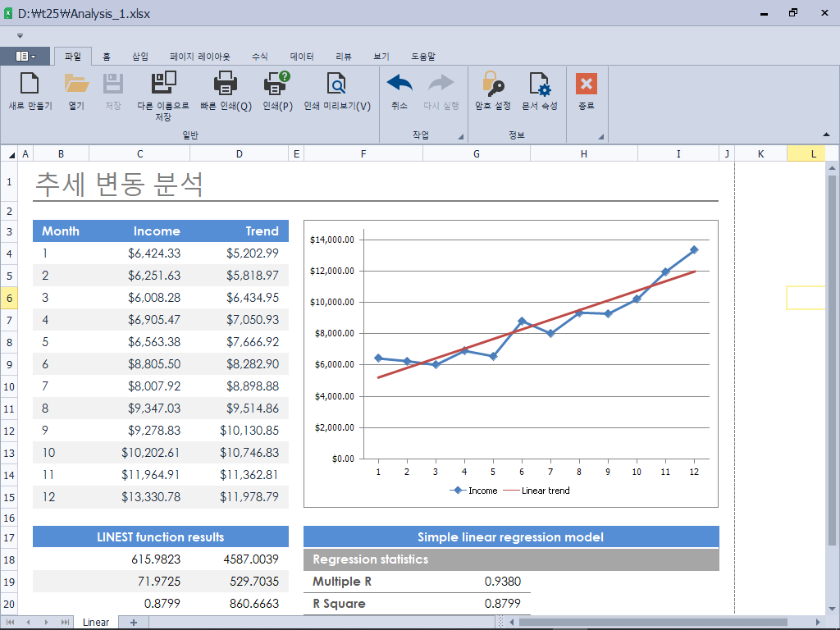This screenshot has width=840, height=630.
Task: Select cell value 4587.0039
Action: [x=239, y=559]
